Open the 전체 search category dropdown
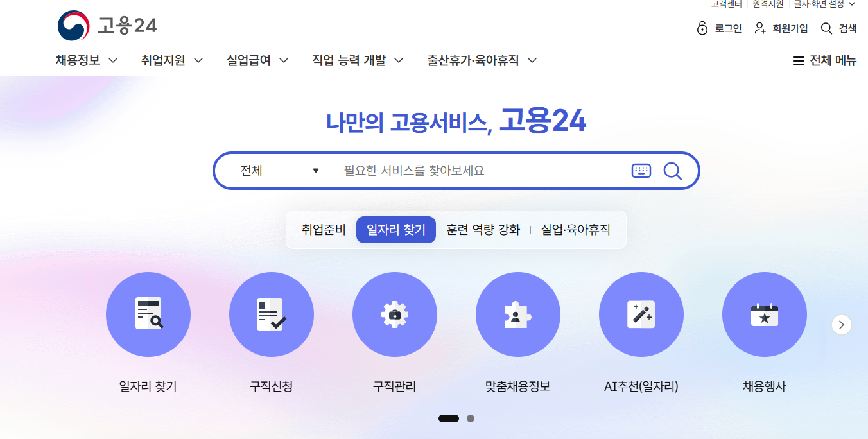Viewport: 868px width, 439px height. pos(279,171)
